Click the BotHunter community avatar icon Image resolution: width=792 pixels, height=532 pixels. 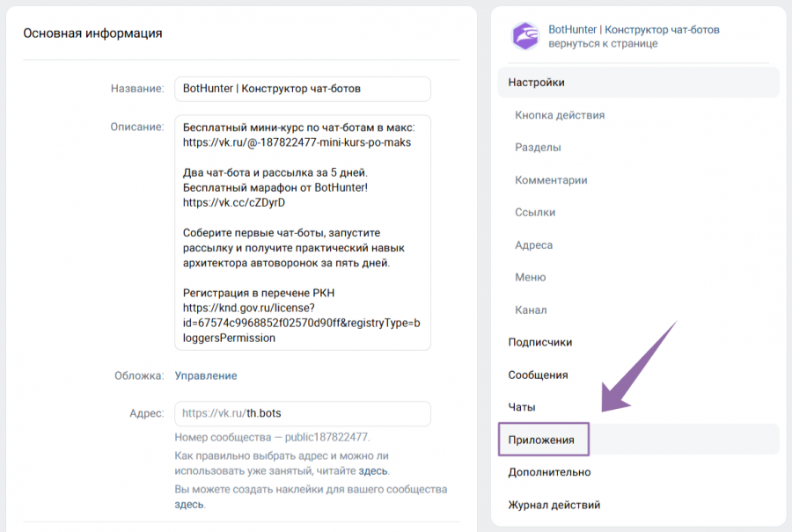[x=525, y=36]
